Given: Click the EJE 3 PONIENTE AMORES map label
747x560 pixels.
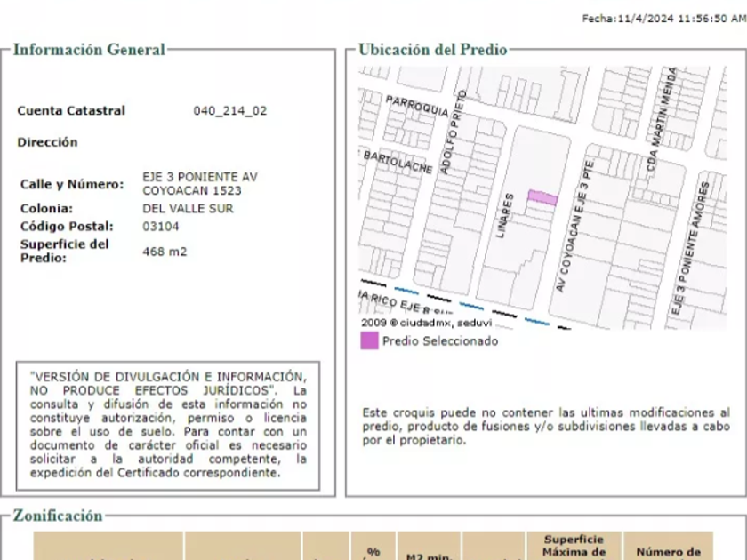Looking at the screenshot, I should (x=691, y=249).
